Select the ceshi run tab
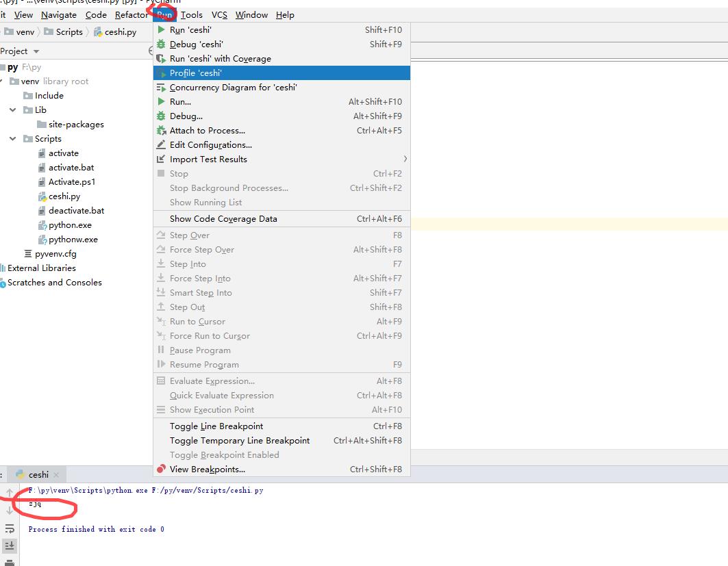Image resolution: width=728 pixels, height=566 pixels. pos(38,474)
